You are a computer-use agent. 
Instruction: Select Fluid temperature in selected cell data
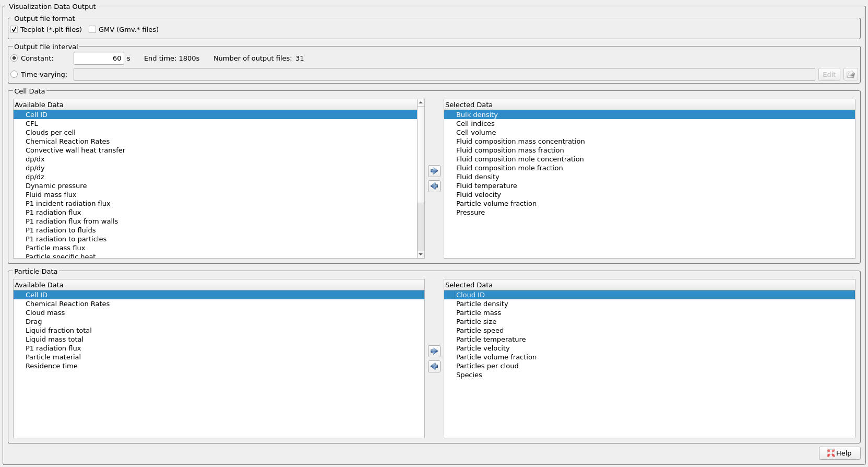[x=486, y=186]
